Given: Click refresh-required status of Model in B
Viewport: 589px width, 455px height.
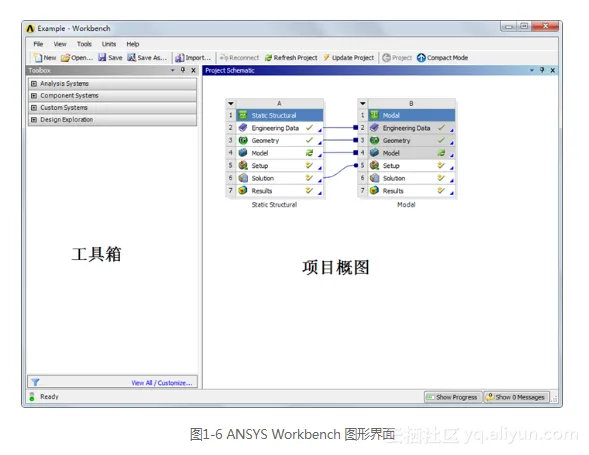Looking at the screenshot, I should click(x=441, y=153).
